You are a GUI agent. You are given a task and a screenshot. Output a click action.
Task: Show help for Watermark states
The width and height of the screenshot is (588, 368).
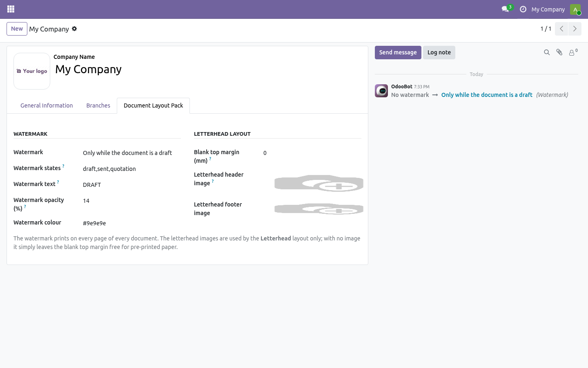[x=63, y=166]
